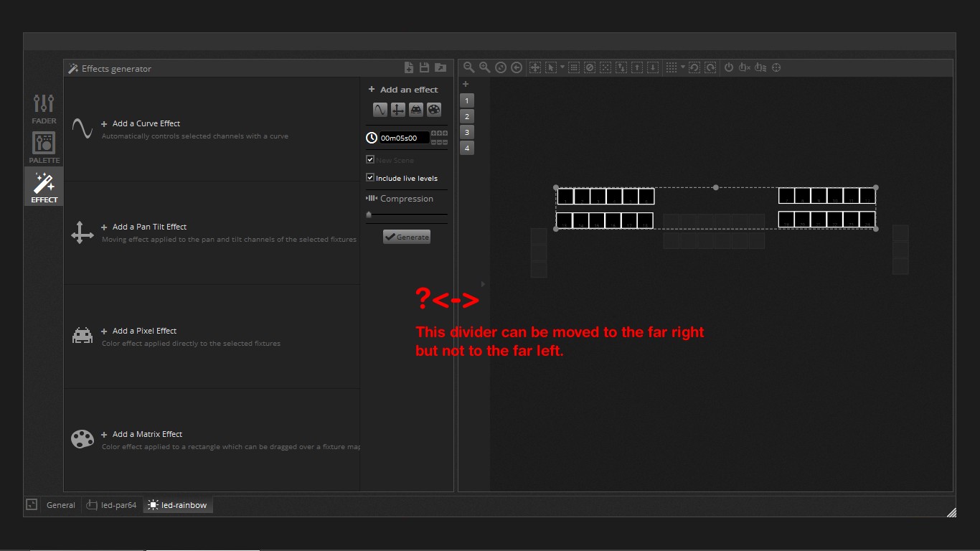
Task: Open the Palette panel in sidebar
Action: [44, 147]
